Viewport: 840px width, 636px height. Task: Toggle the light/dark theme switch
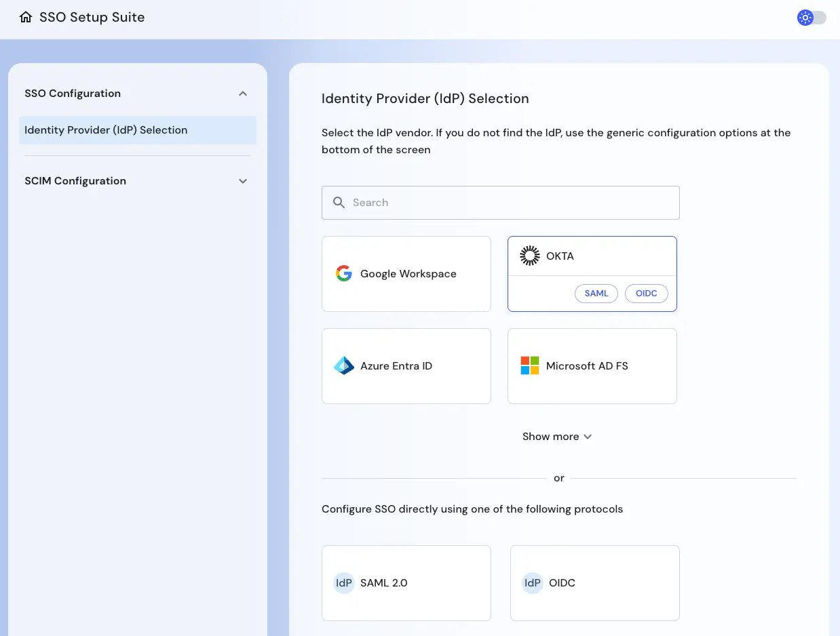click(x=812, y=18)
